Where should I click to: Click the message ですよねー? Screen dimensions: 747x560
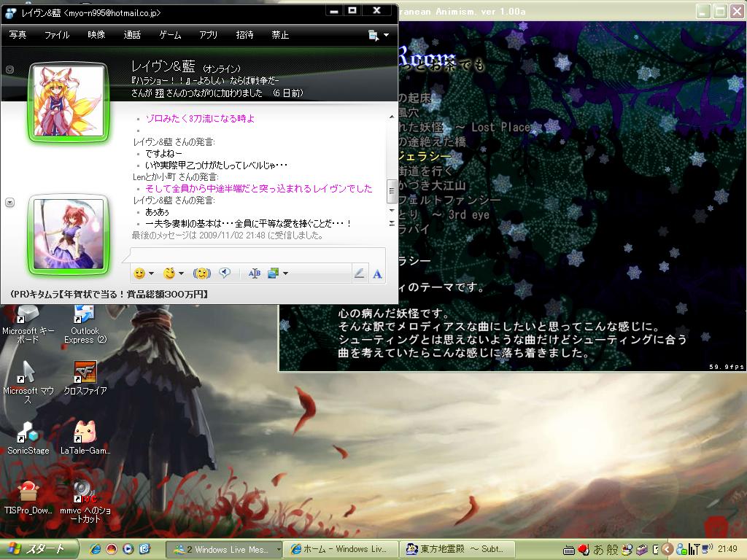163,153
